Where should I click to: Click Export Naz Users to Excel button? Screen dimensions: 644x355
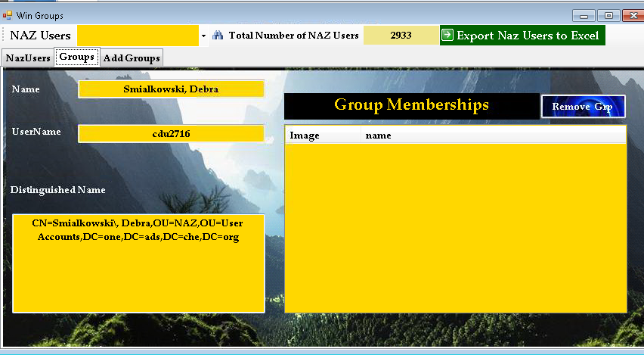[522, 36]
